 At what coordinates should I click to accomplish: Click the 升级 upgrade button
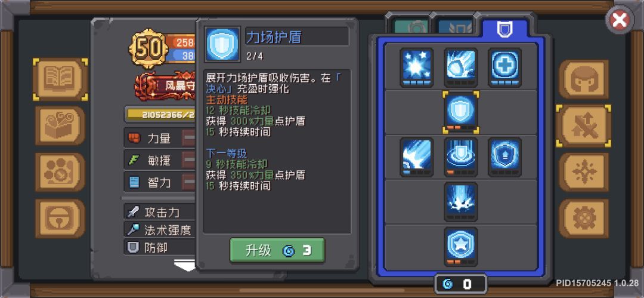click(277, 250)
